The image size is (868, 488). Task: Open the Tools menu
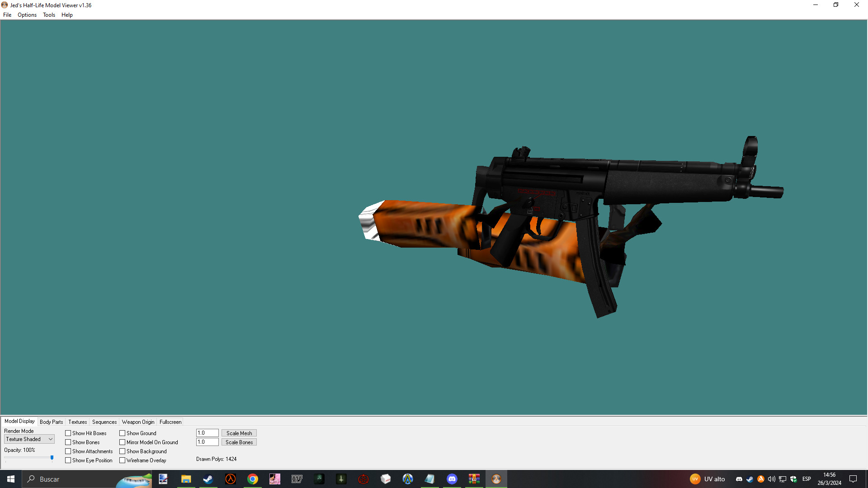(x=48, y=15)
